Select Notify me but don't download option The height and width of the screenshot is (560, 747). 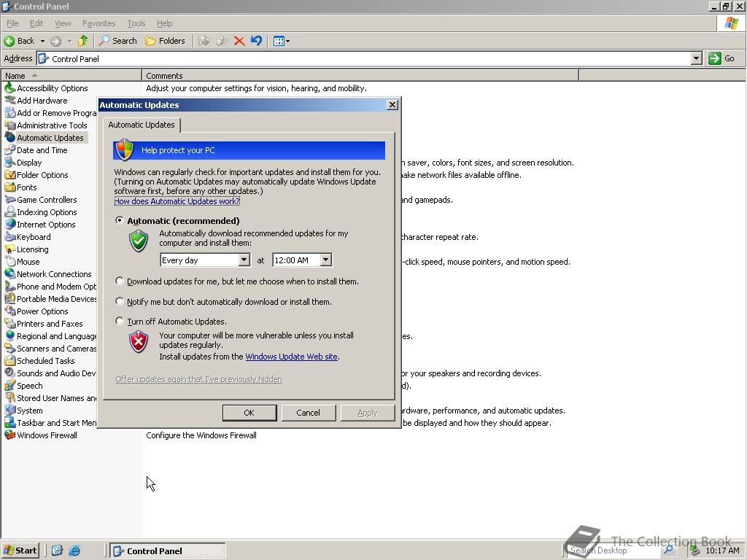pos(120,301)
